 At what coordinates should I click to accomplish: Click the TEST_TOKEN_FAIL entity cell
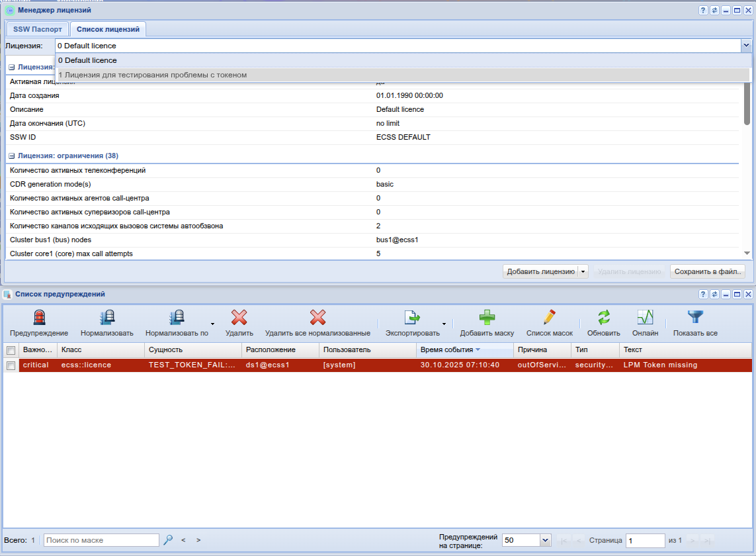[x=192, y=365]
